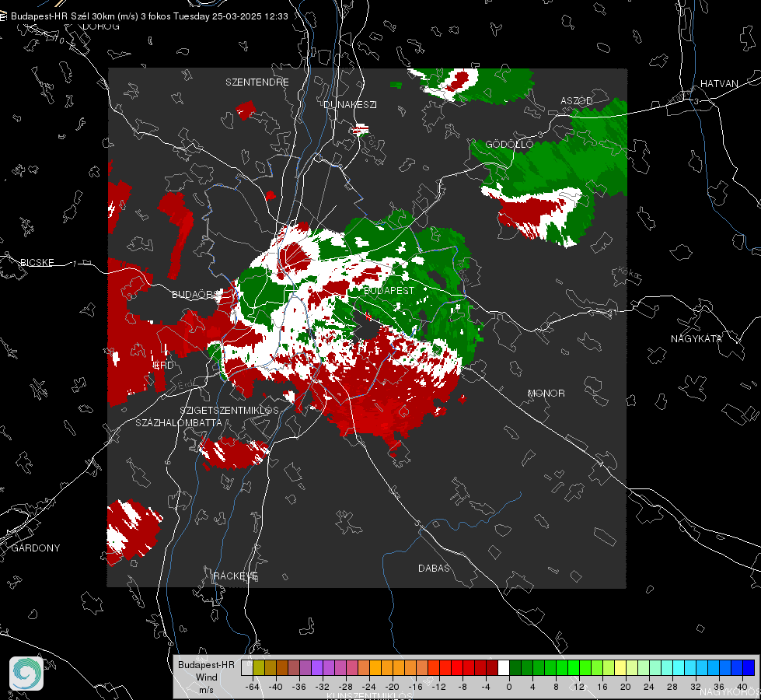Click the ERD town label
Screen dimensions: 761x700
tap(163, 366)
